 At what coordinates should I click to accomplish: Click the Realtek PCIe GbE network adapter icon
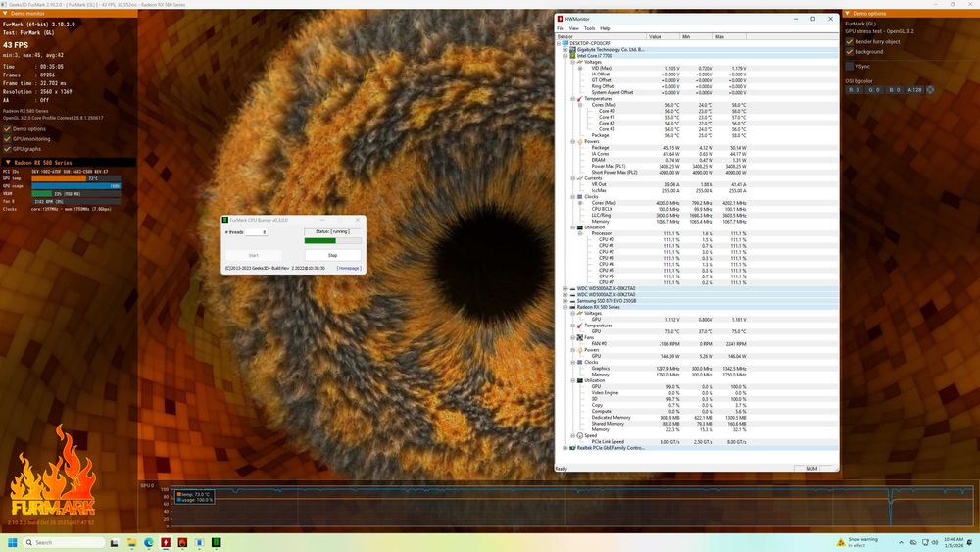pos(572,448)
